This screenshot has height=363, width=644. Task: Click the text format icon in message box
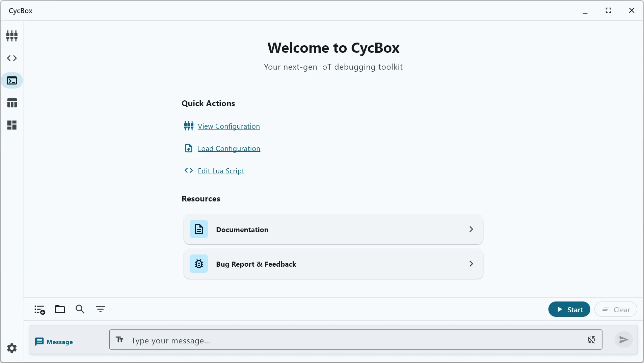(119, 340)
